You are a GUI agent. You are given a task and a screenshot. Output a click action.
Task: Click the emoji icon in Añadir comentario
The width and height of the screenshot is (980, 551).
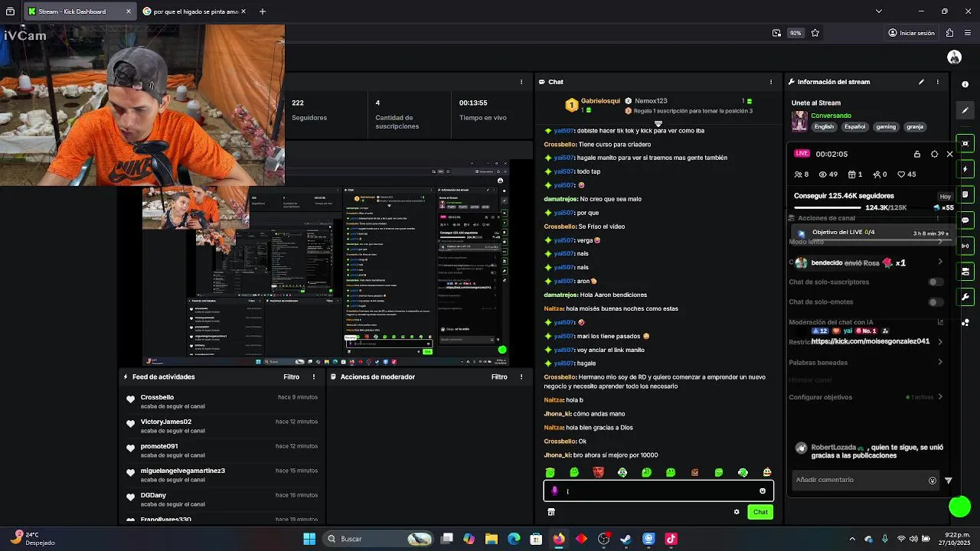coord(932,481)
